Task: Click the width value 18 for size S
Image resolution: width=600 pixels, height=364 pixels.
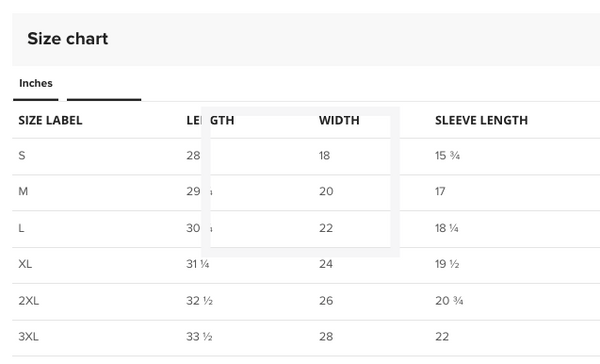Action: pos(324,156)
